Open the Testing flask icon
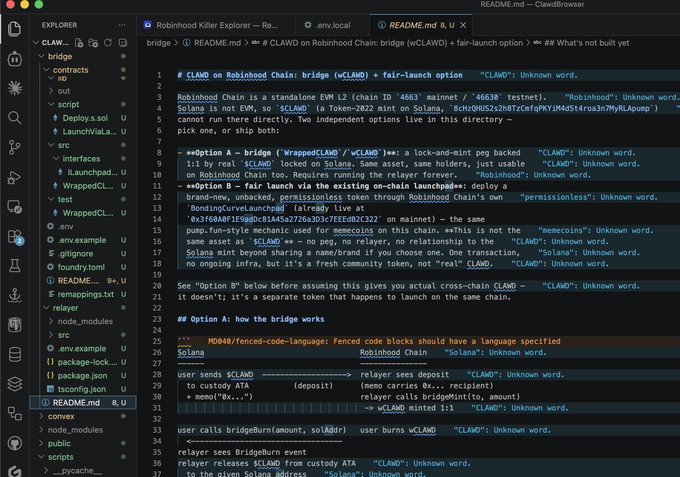 click(x=14, y=266)
